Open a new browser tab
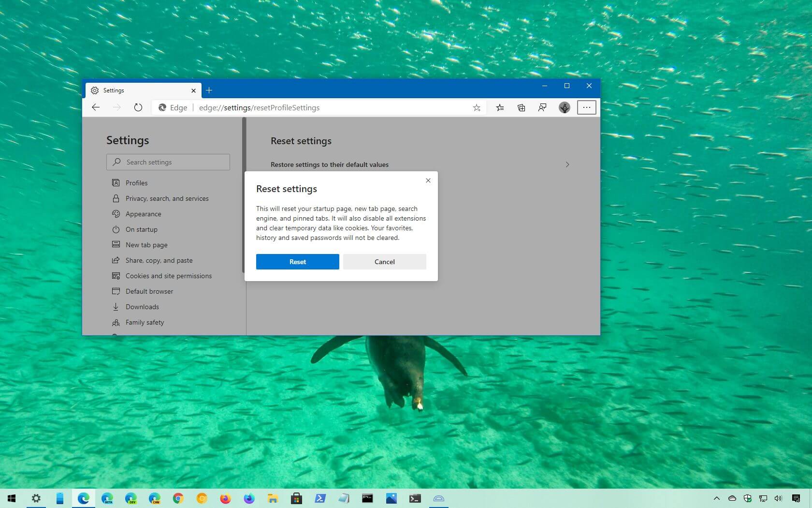Viewport: 812px width, 508px height. [x=209, y=90]
